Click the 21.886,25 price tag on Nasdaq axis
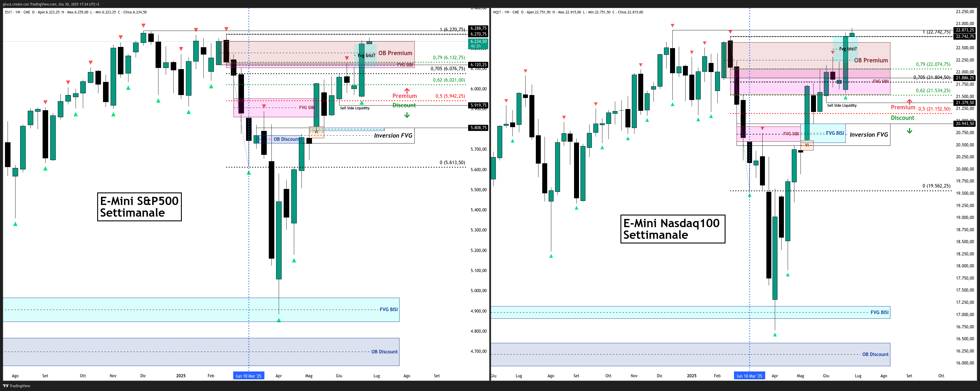The height and width of the screenshot is (391, 980). pos(965,78)
